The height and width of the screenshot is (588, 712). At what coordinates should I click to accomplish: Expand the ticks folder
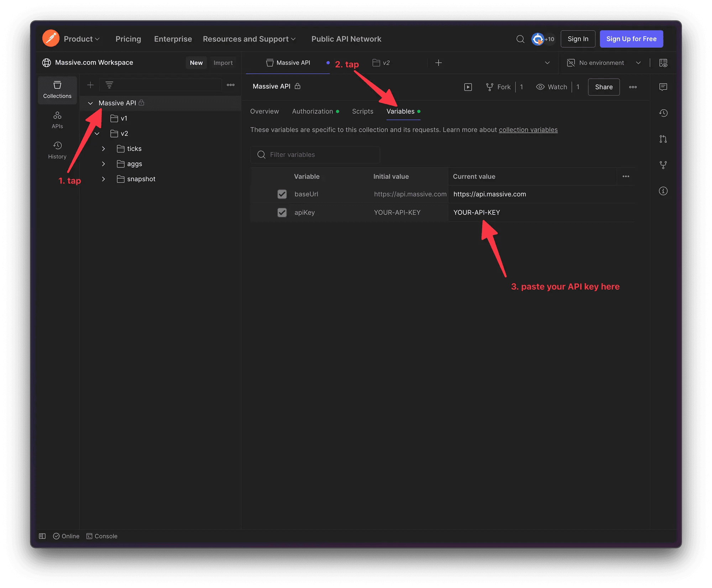coord(103,149)
